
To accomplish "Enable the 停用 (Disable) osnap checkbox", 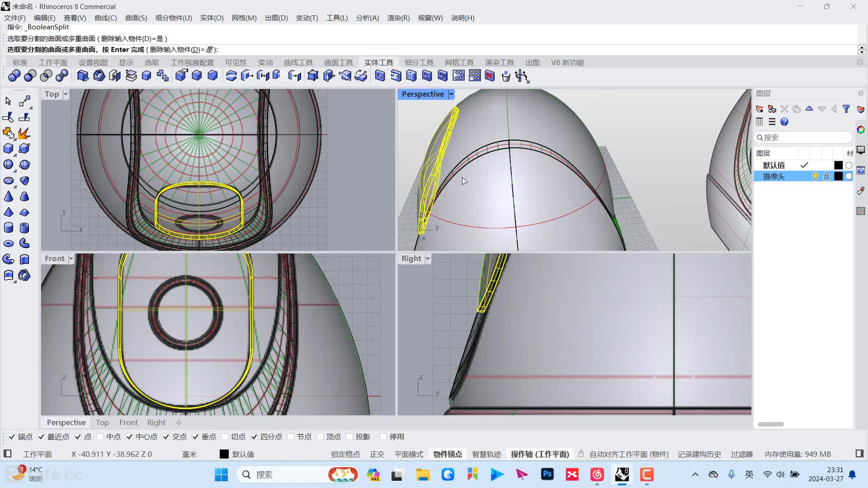I will [x=383, y=436].
